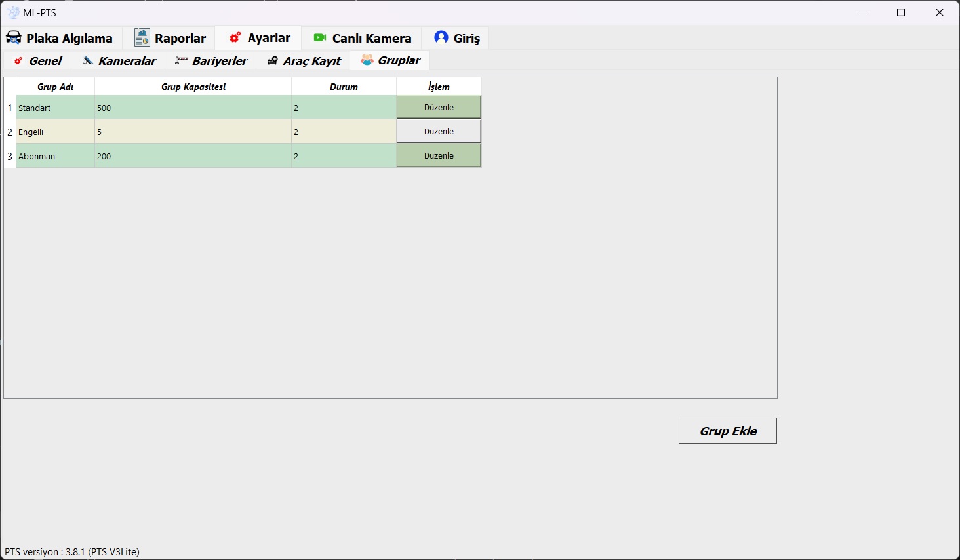Open the Plaka Algılama tab
This screenshot has width=960, height=560.
pos(61,37)
